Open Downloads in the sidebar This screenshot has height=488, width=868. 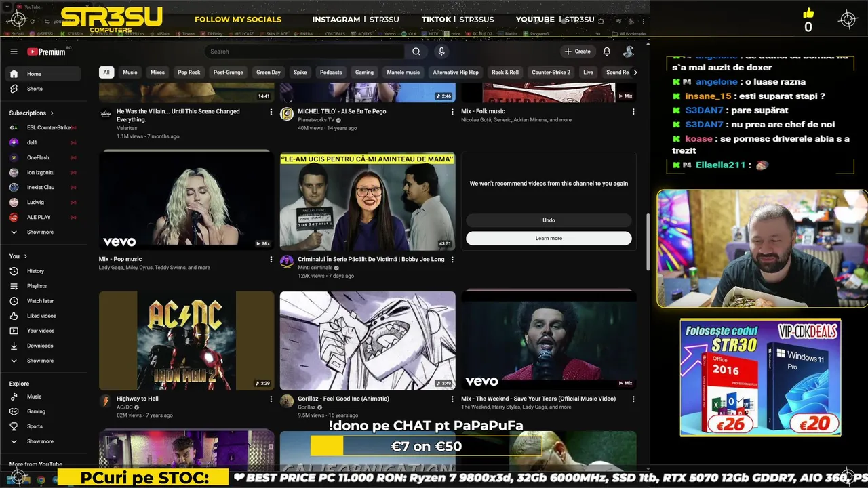[43, 346]
